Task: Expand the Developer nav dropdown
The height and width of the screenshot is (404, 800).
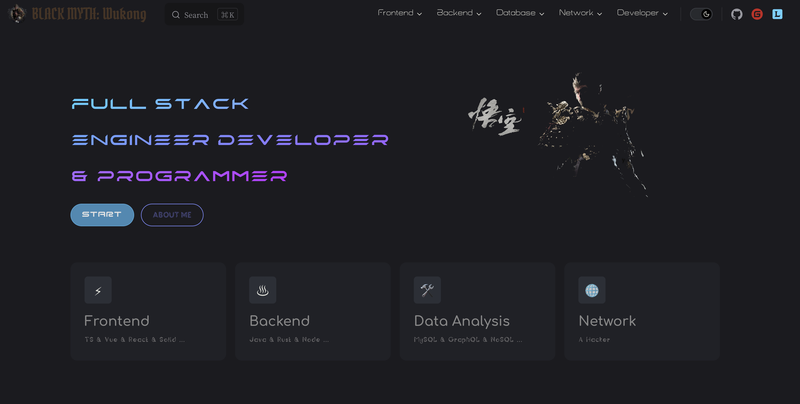Action: 642,13
